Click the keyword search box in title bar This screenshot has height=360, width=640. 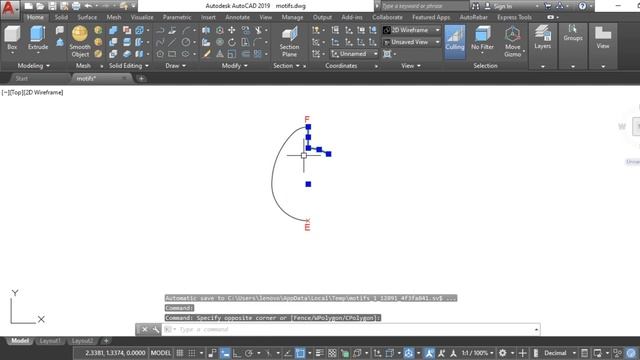pyautogui.click(x=424, y=6)
